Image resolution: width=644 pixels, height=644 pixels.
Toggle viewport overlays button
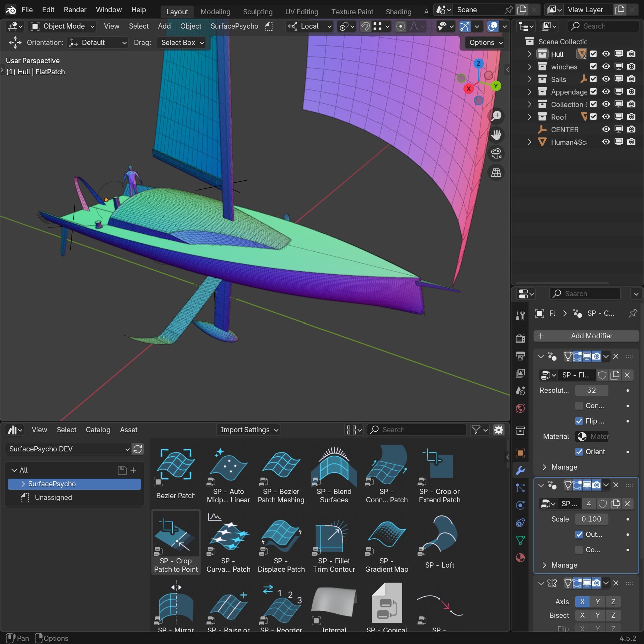coord(493,26)
